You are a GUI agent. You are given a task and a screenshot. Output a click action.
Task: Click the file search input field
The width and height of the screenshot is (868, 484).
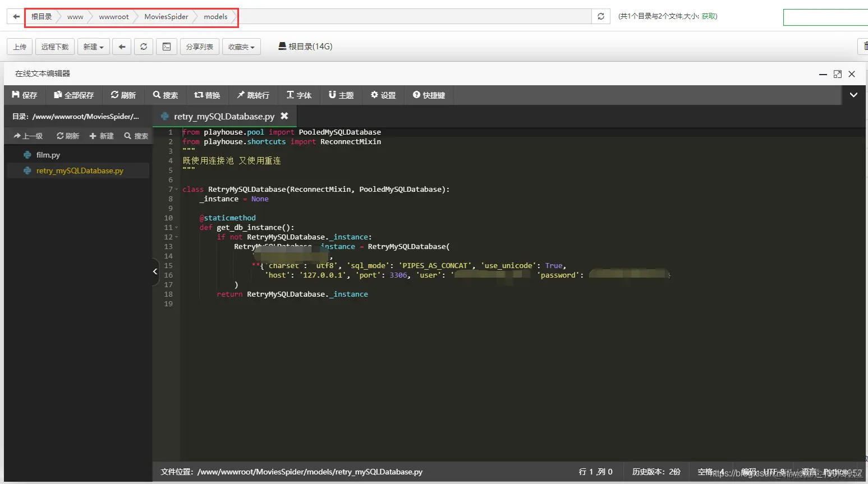825,17
